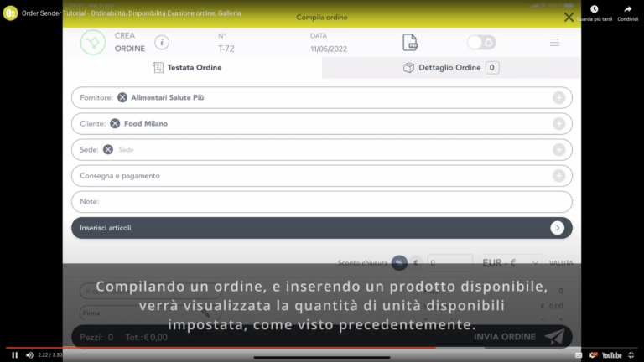Open the EUR currency dropdown
Viewport: 644px width, 362px height.
[x=511, y=262]
